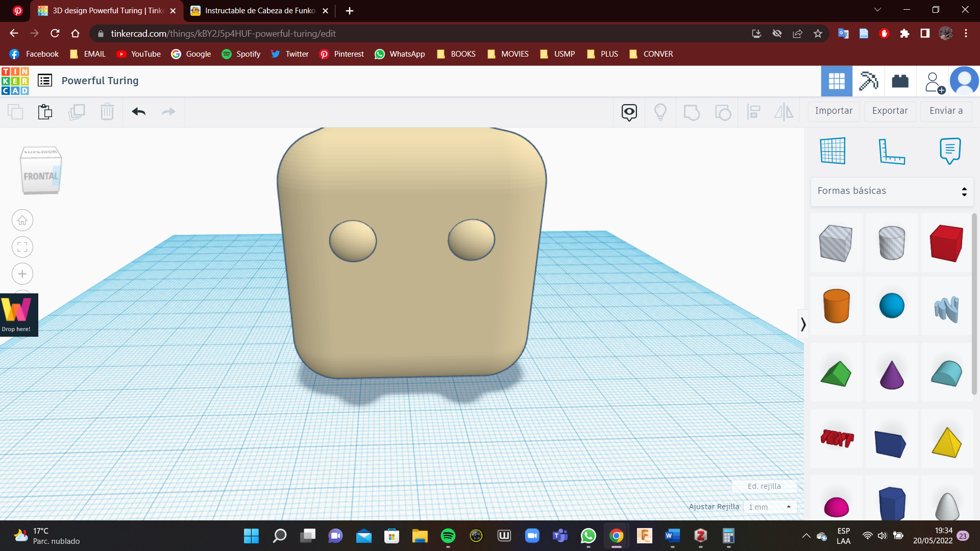Image resolution: width=980 pixels, height=551 pixels.
Task: Collapse the shapes panel with chevron
Action: (803, 324)
